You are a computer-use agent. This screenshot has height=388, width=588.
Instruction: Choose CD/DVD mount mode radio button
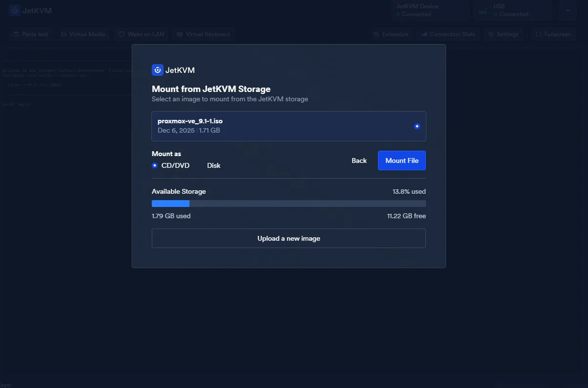tap(155, 165)
